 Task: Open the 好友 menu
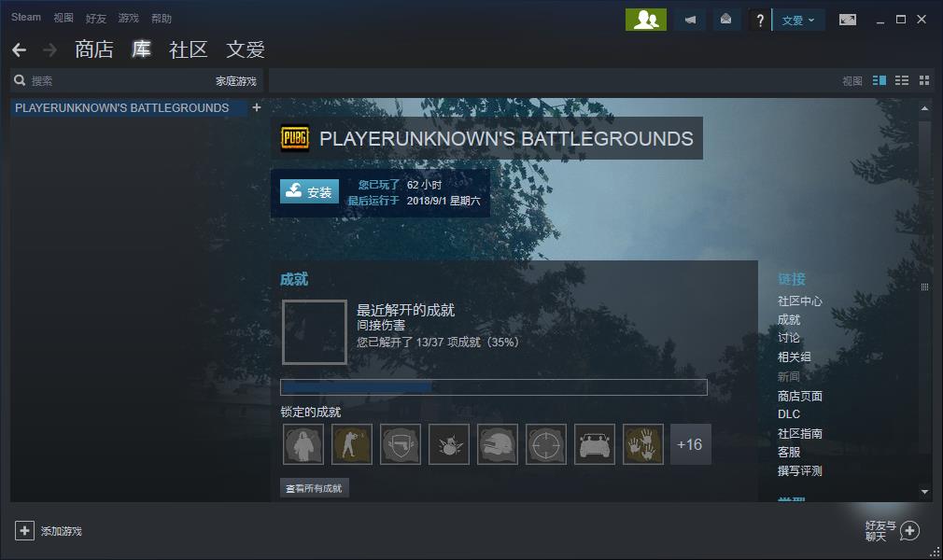click(x=95, y=19)
